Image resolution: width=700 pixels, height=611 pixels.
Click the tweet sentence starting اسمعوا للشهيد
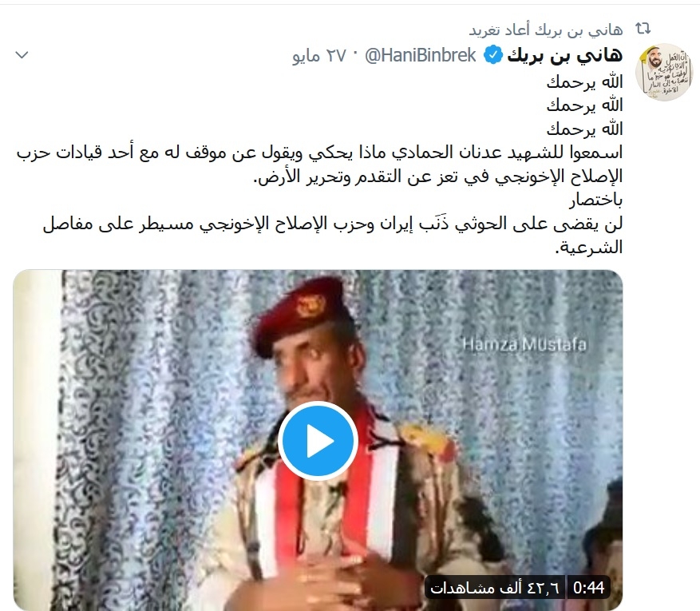pos(319,165)
